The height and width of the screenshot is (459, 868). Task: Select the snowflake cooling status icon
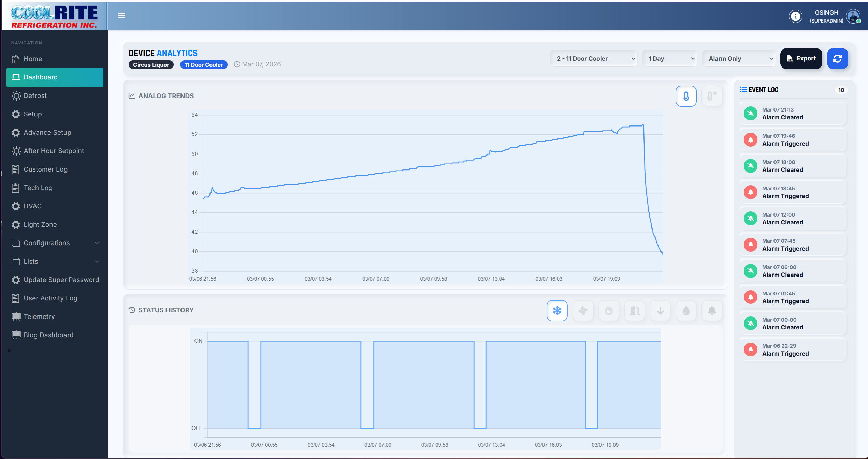(x=557, y=311)
